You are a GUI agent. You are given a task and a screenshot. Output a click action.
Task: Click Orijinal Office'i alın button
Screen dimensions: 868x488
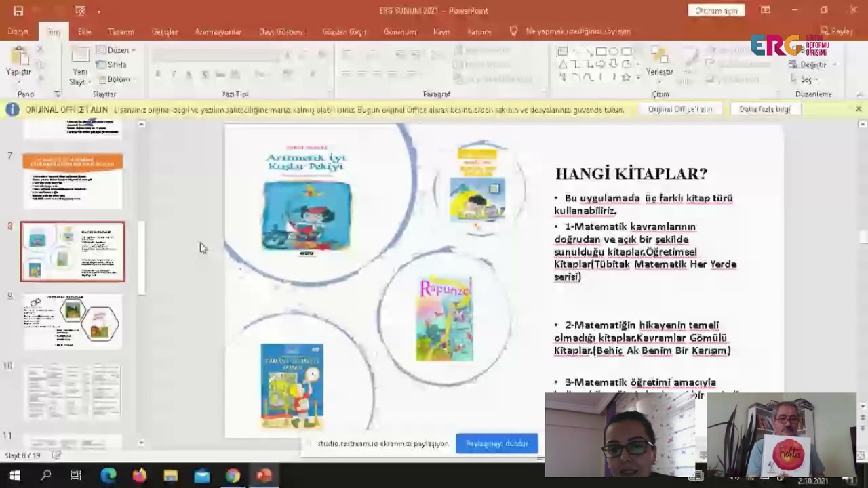pyautogui.click(x=680, y=109)
